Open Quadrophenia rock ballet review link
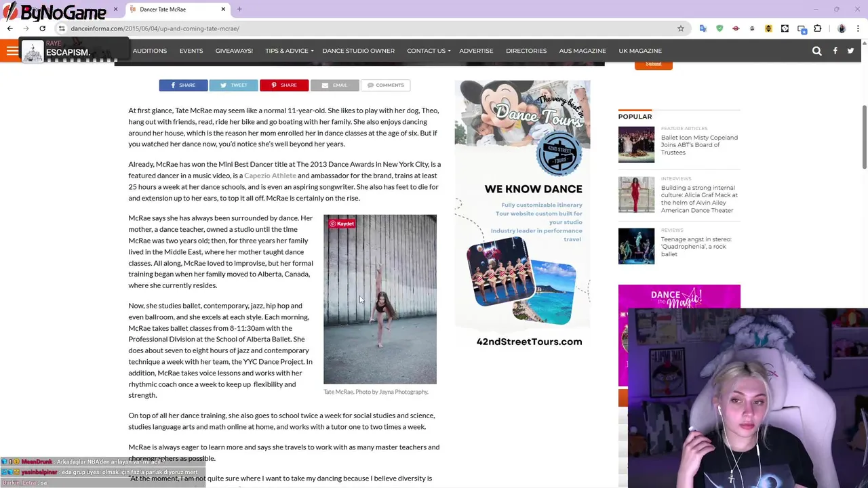Screen dimensions: 868x488 point(696,247)
